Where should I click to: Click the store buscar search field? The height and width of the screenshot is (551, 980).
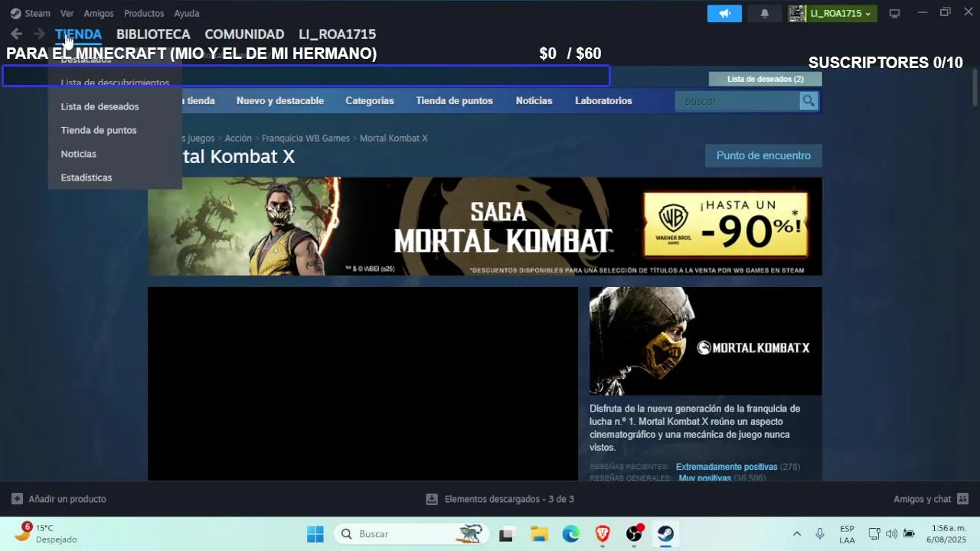737,101
